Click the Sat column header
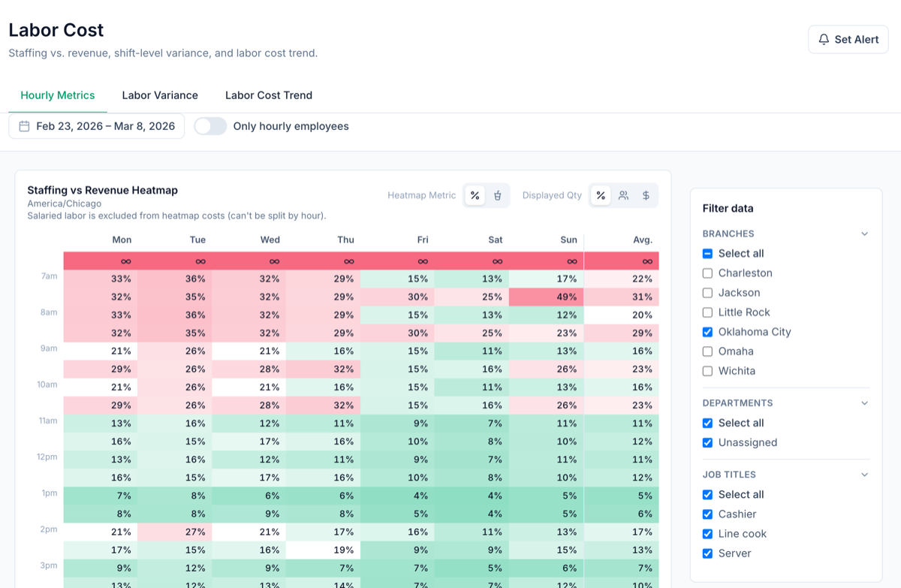Image resolution: width=901 pixels, height=588 pixels. [x=496, y=240]
